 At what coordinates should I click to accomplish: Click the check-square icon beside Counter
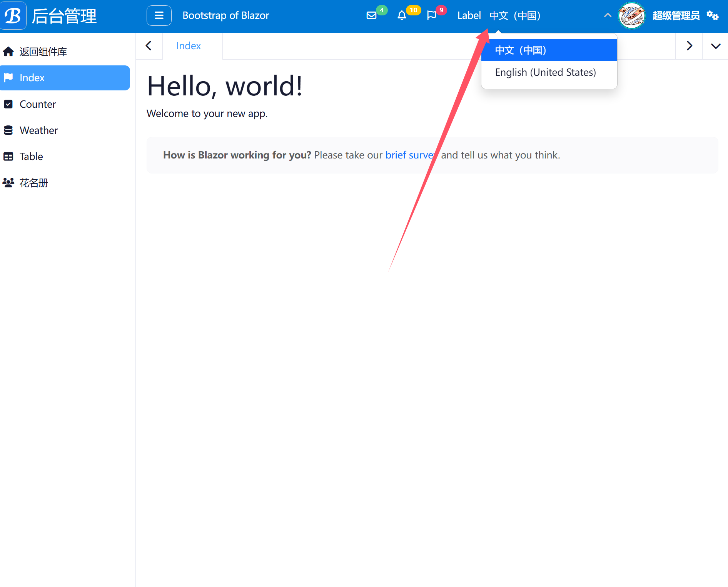click(8, 104)
